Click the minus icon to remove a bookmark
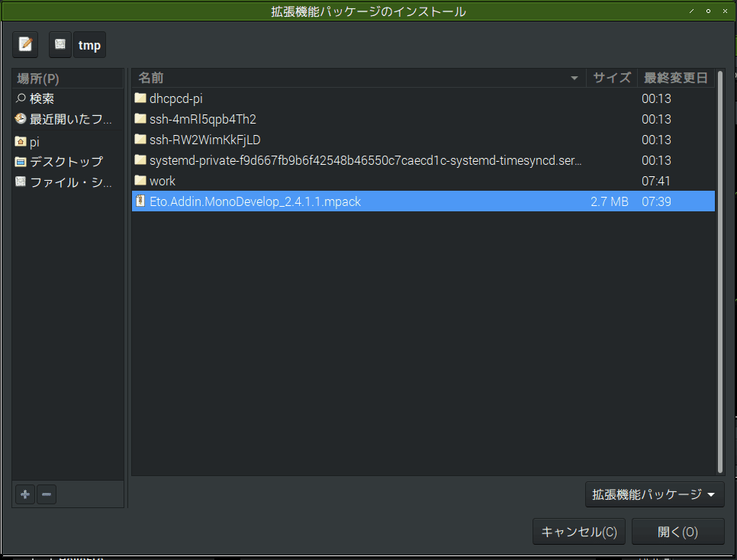The height and width of the screenshot is (560, 737). (x=47, y=494)
